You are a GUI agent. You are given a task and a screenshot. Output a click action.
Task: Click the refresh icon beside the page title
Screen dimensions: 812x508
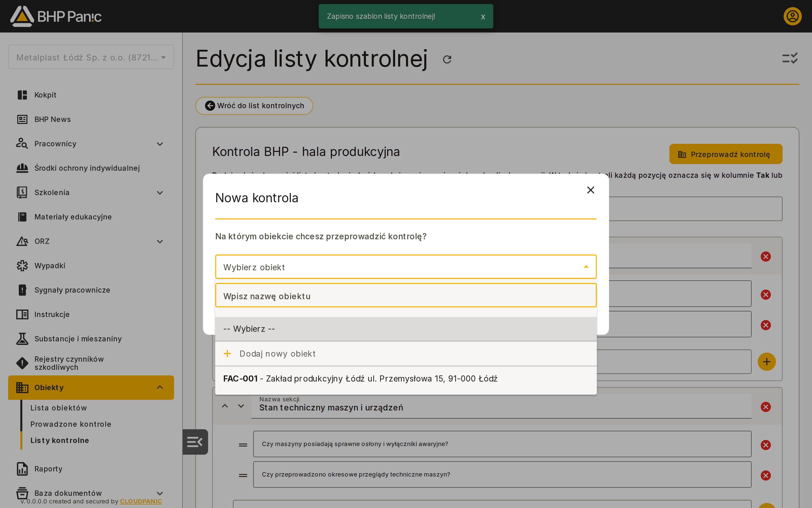pyautogui.click(x=447, y=59)
